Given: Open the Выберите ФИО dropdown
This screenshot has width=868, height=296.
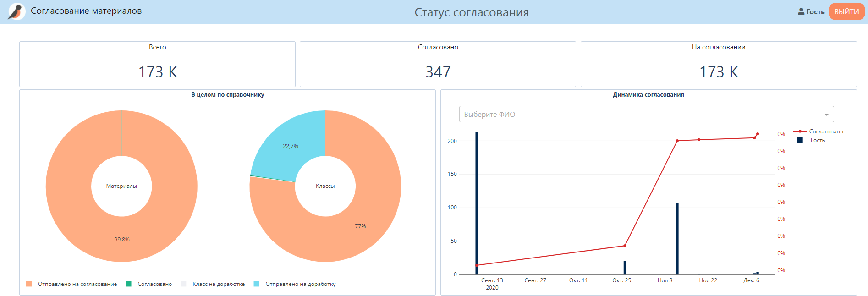Looking at the screenshot, I should pyautogui.click(x=642, y=115).
